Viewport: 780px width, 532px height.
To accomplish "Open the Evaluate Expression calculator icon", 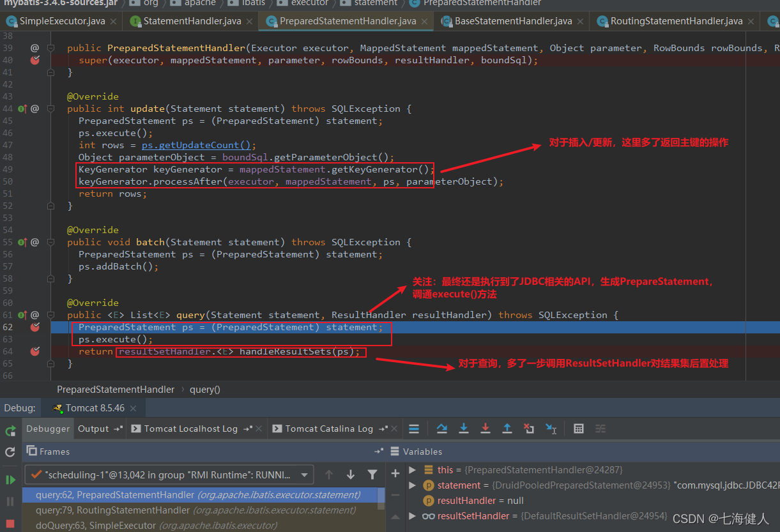I will pos(578,429).
